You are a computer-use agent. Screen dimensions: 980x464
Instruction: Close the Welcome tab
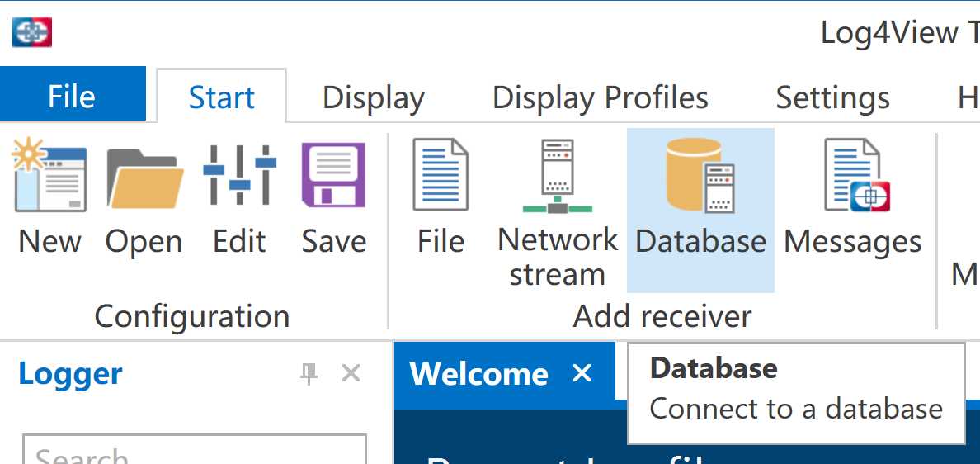582,374
